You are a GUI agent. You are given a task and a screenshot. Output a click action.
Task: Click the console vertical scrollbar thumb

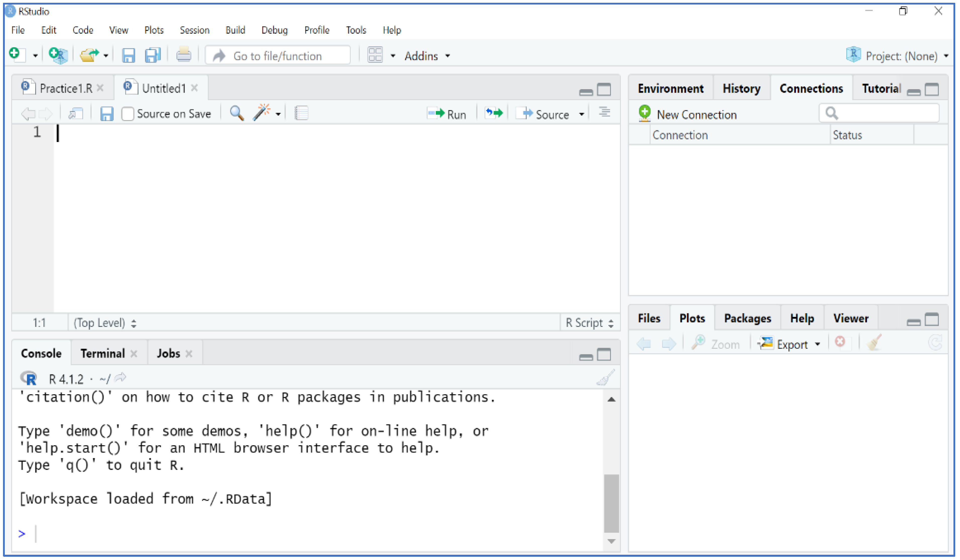tap(611, 503)
